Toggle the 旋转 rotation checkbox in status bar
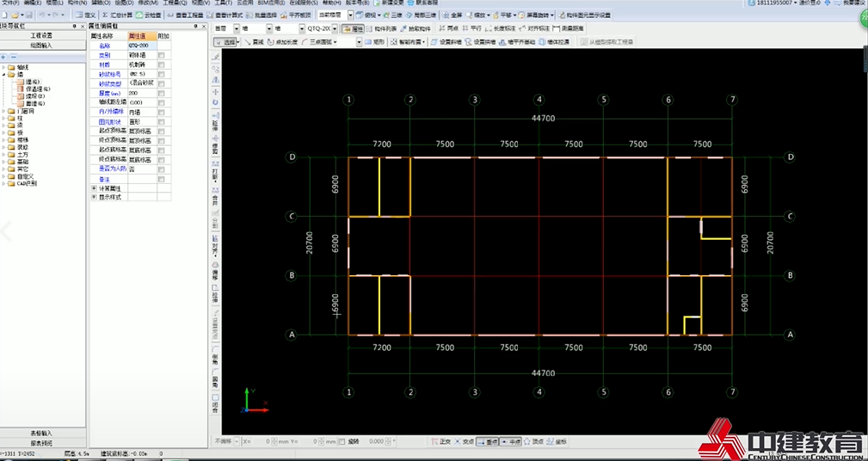This screenshot has width=868, height=461. pyautogui.click(x=342, y=441)
